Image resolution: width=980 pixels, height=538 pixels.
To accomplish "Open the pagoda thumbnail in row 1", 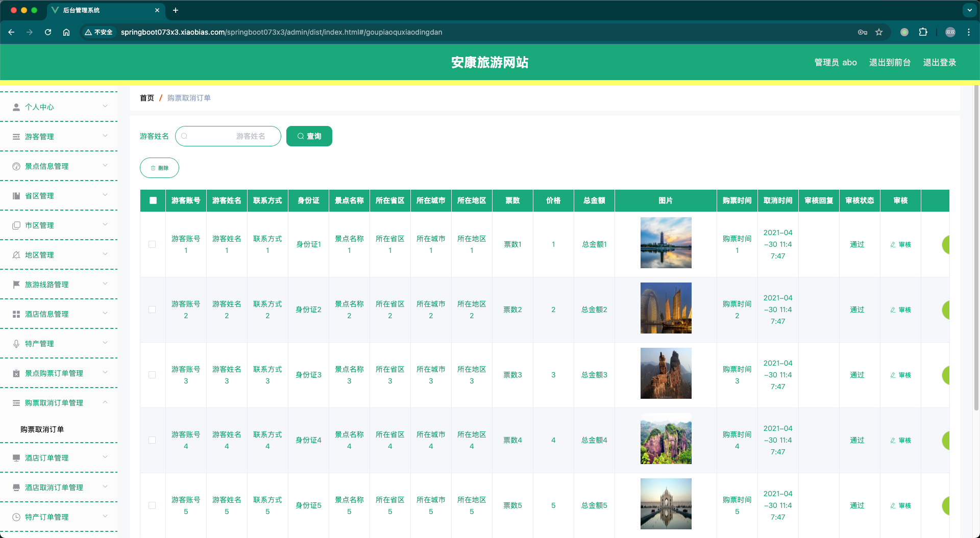I will click(x=666, y=243).
